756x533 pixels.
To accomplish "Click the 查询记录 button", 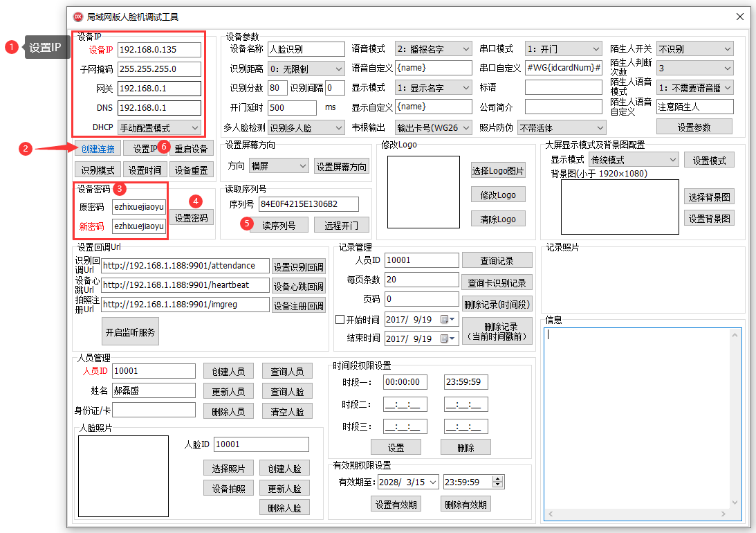I will click(x=497, y=260).
